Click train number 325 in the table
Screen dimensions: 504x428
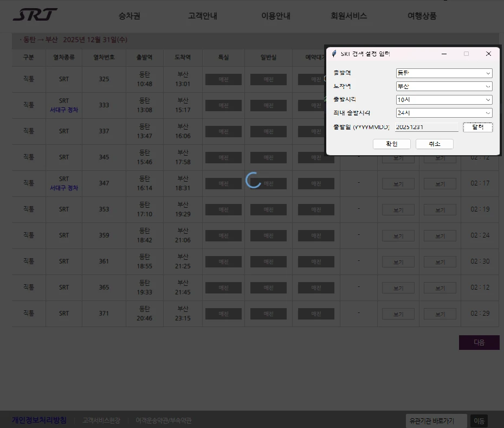[x=104, y=79]
